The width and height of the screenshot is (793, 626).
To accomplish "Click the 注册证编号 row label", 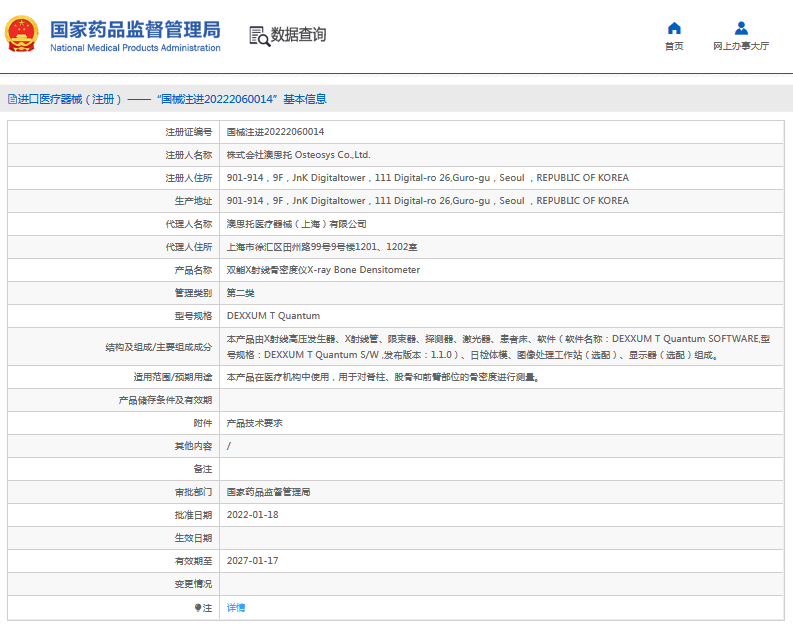I will pos(189,132).
